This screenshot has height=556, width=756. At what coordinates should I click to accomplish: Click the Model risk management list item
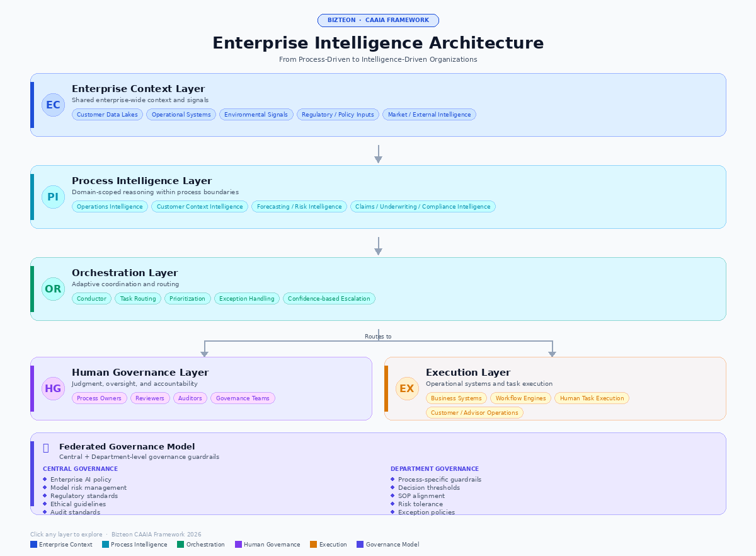pos(88,488)
